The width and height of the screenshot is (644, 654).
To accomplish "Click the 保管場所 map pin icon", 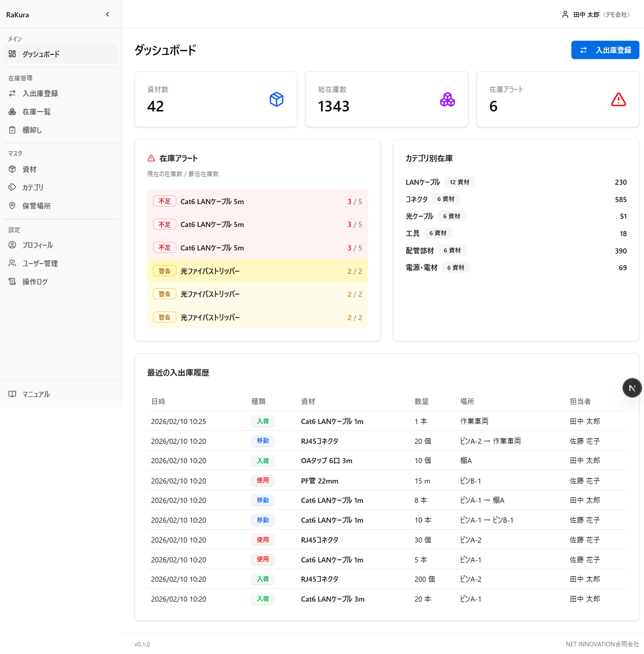I will tap(12, 206).
